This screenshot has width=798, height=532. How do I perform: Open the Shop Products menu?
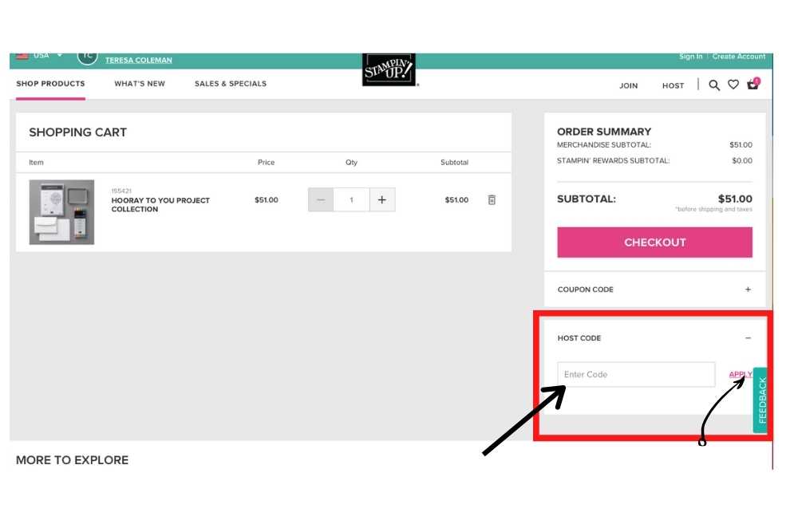click(50, 84)
